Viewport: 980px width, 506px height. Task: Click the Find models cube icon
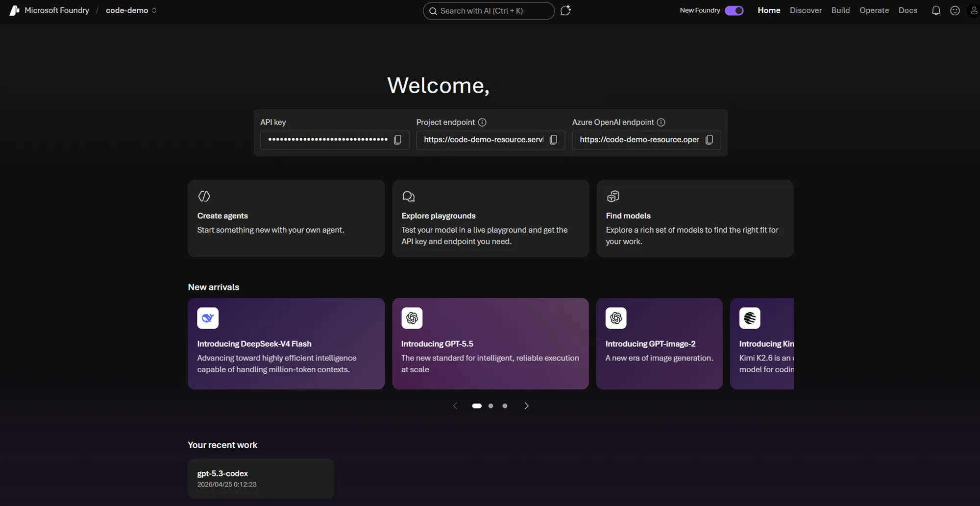[613, 196]
